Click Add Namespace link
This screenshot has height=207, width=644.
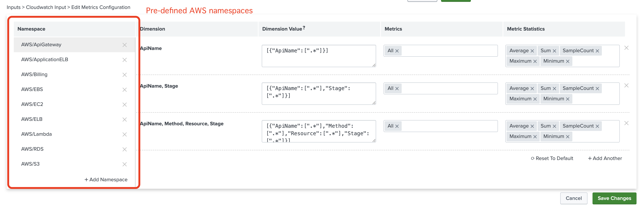pyautogui.click(x=106, y=180)
